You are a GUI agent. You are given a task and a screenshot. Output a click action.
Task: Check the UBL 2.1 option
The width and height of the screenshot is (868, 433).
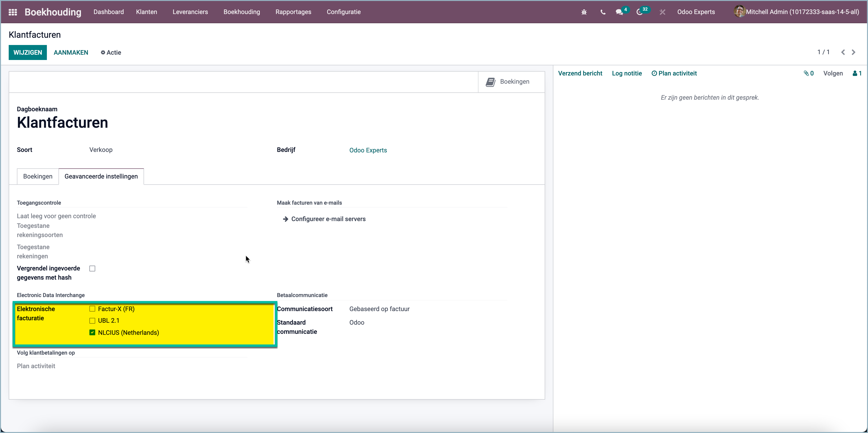[92, 320]
